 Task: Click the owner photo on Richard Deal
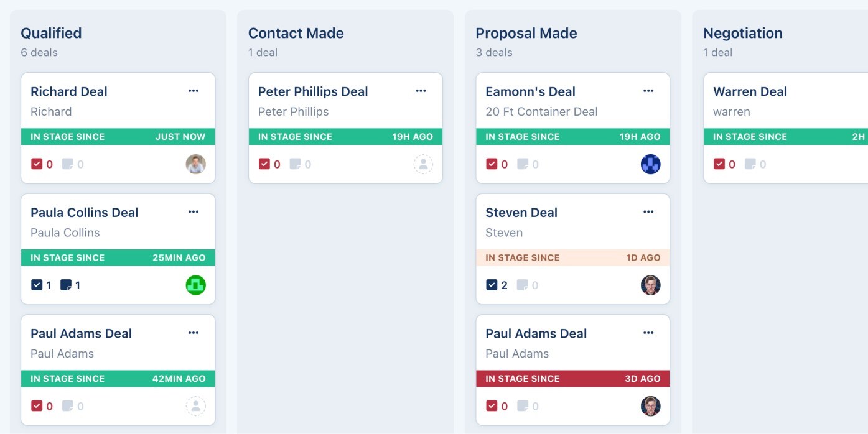coord(195,164)
